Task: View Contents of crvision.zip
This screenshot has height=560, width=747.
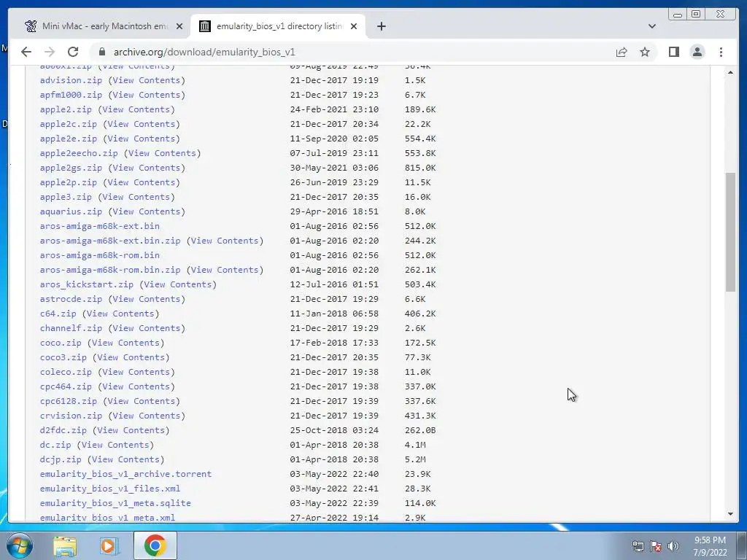Action: pyautogui.click(x=146, y=416)
